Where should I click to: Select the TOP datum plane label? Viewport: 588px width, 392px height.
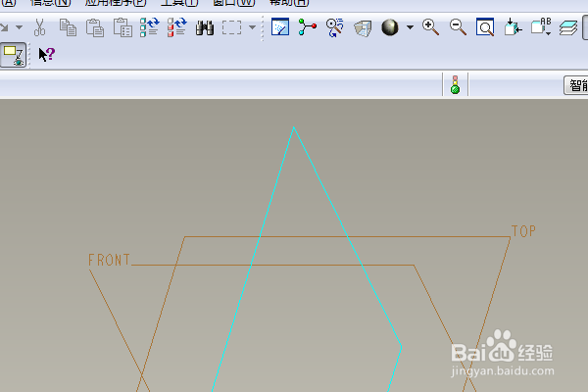click(523, 231)
